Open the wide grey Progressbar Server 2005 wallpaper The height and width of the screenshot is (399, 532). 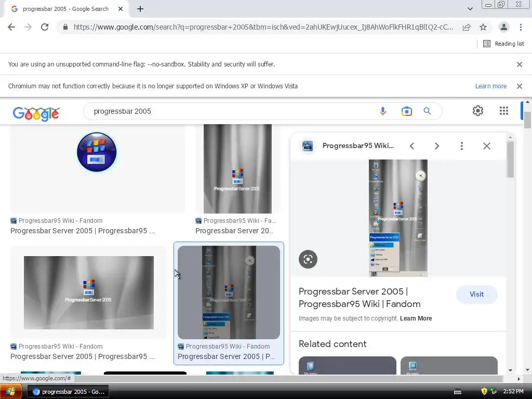[x=88, y=292]
